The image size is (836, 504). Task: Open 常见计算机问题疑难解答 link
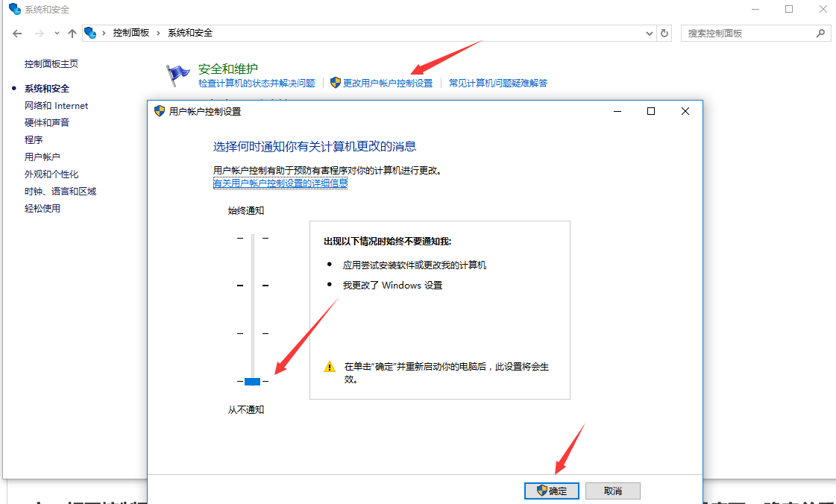(498, 83)
